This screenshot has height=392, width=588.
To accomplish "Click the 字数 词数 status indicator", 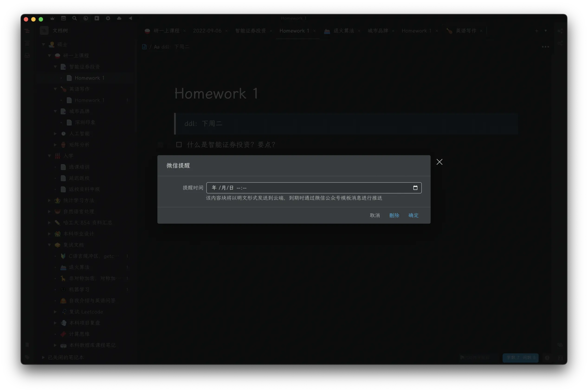I will (520, 357).
